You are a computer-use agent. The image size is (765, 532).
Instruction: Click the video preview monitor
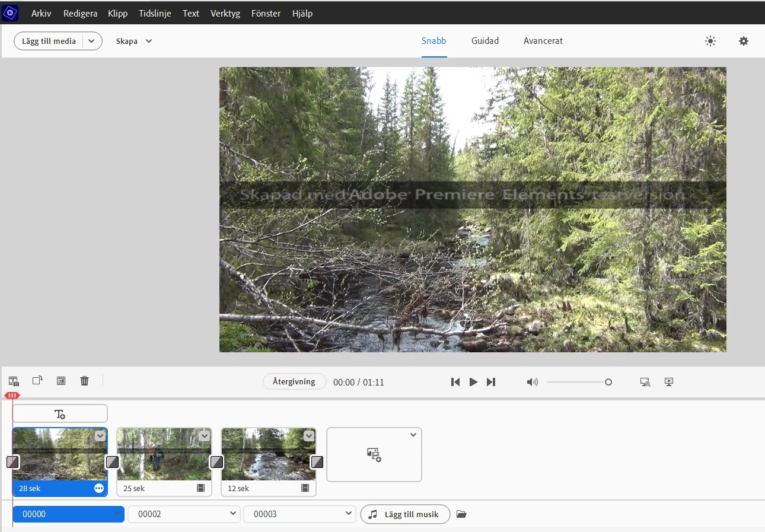click(x=473, y=209)
